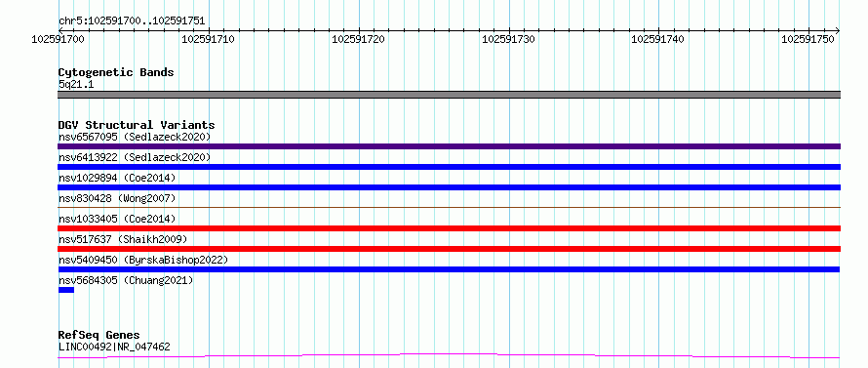
Task: Click the blue nsv1029894 variant bar
Action: [x=449, y=187]
